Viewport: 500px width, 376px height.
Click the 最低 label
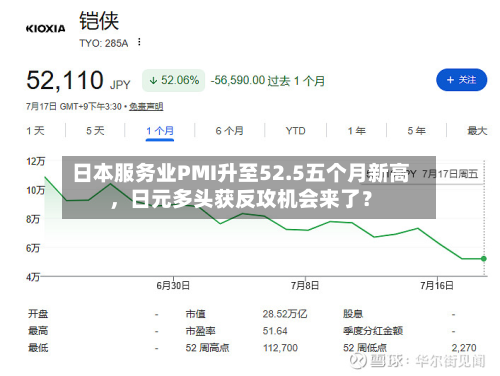click(x=38, y=348)
